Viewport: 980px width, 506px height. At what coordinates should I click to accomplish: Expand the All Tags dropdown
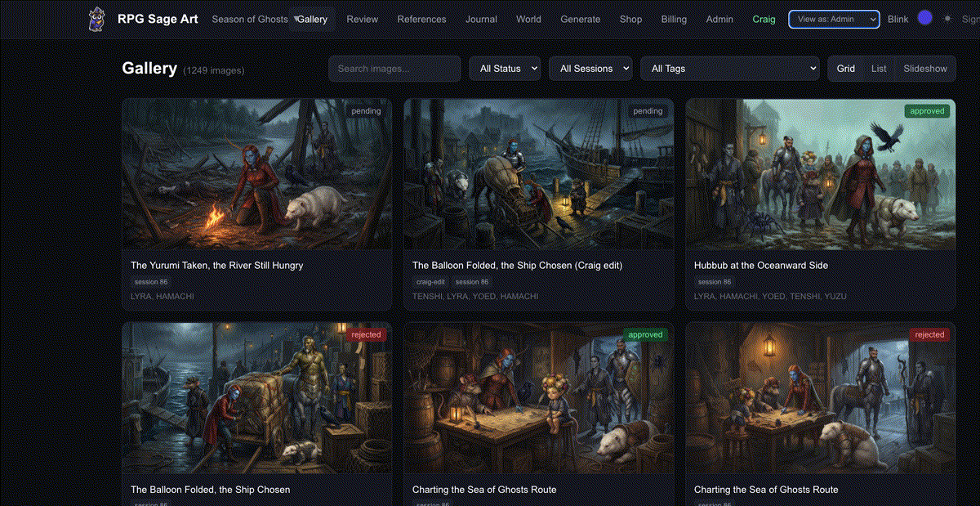point(729,69)
